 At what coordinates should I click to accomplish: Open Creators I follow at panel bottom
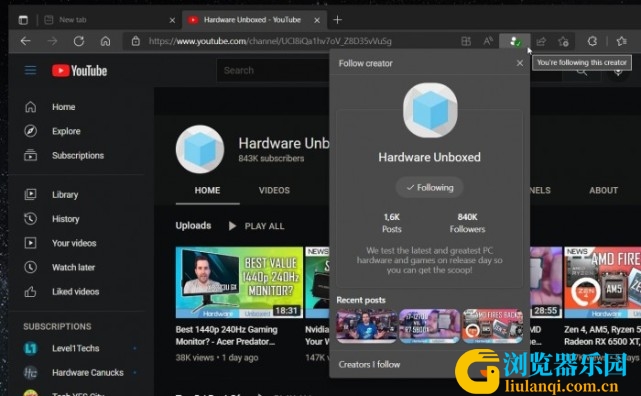click(369, 365)
